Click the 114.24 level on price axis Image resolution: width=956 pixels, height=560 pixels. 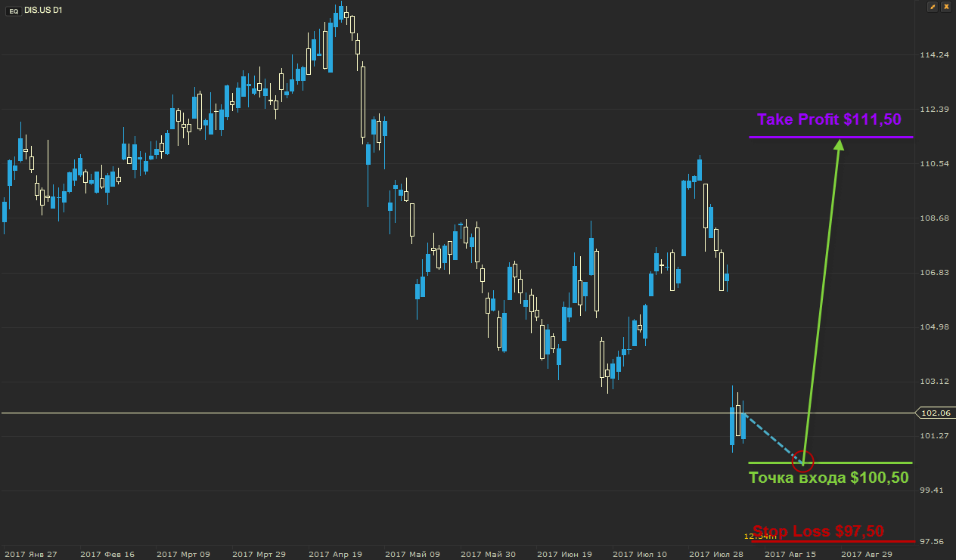point(934,55)
